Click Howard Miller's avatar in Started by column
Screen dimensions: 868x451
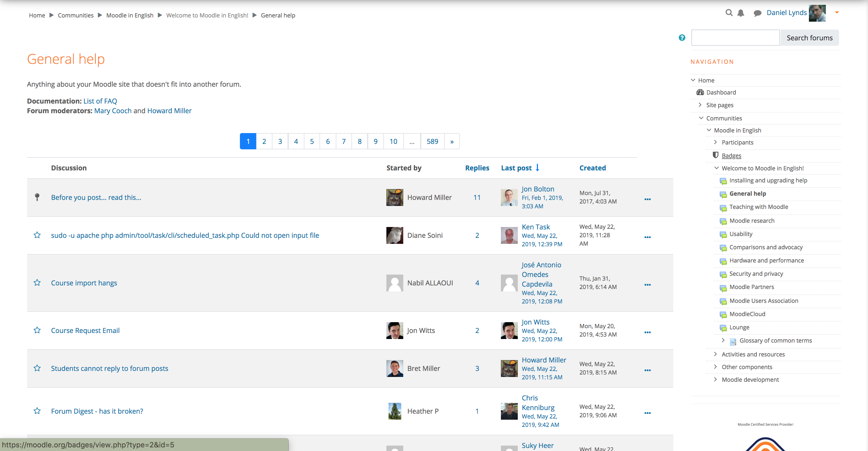click(x=395, y=197)
